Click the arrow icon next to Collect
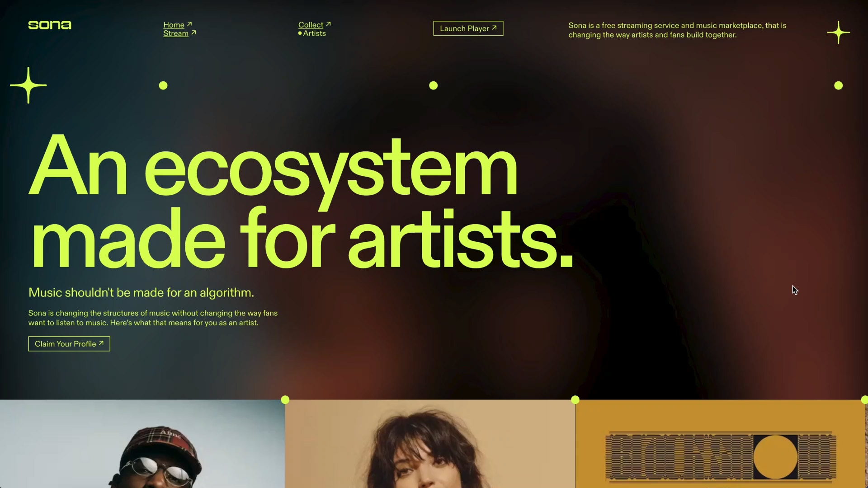 [328, 24]
